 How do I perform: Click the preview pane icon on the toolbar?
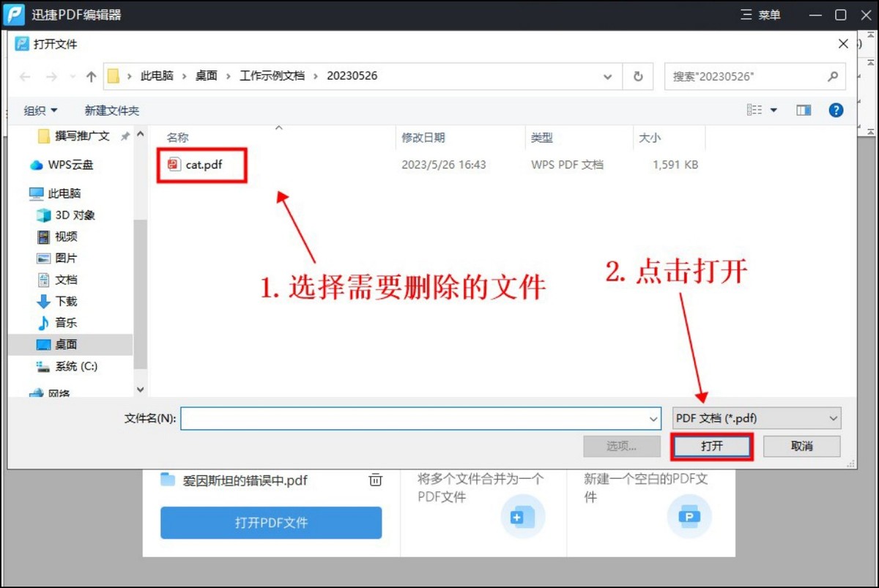803,110
